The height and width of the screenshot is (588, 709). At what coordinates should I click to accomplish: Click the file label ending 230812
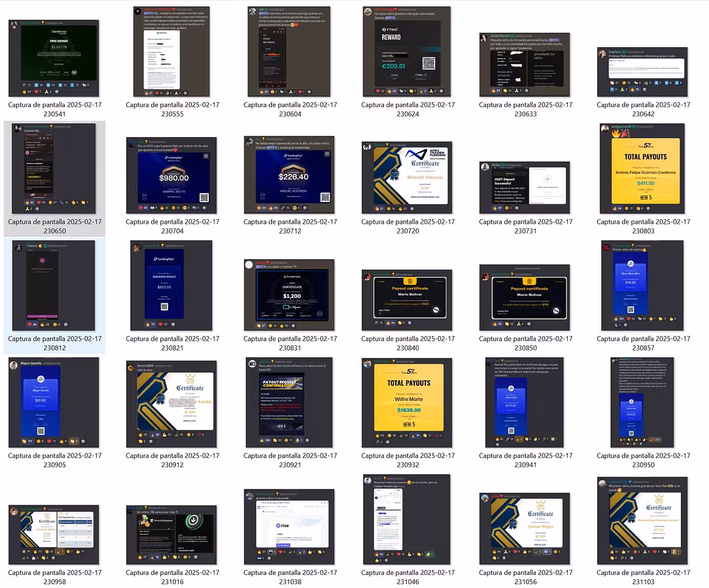point(54,343)
